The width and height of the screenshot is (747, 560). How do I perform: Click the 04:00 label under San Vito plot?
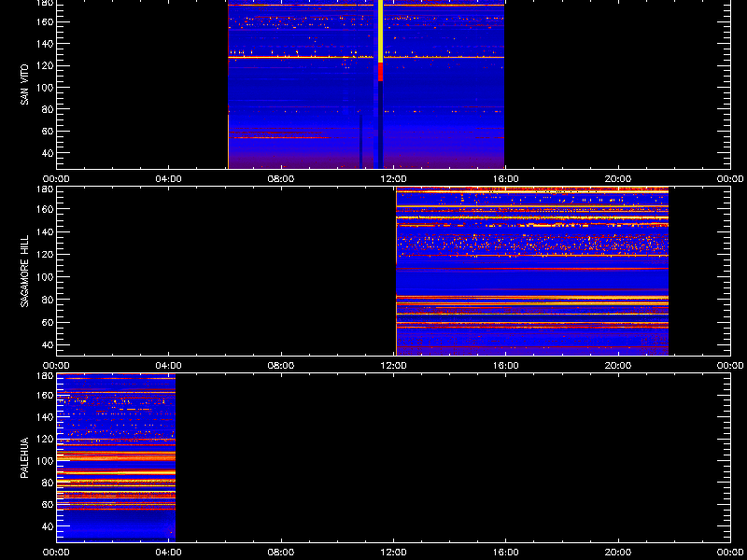coord(169,179)
